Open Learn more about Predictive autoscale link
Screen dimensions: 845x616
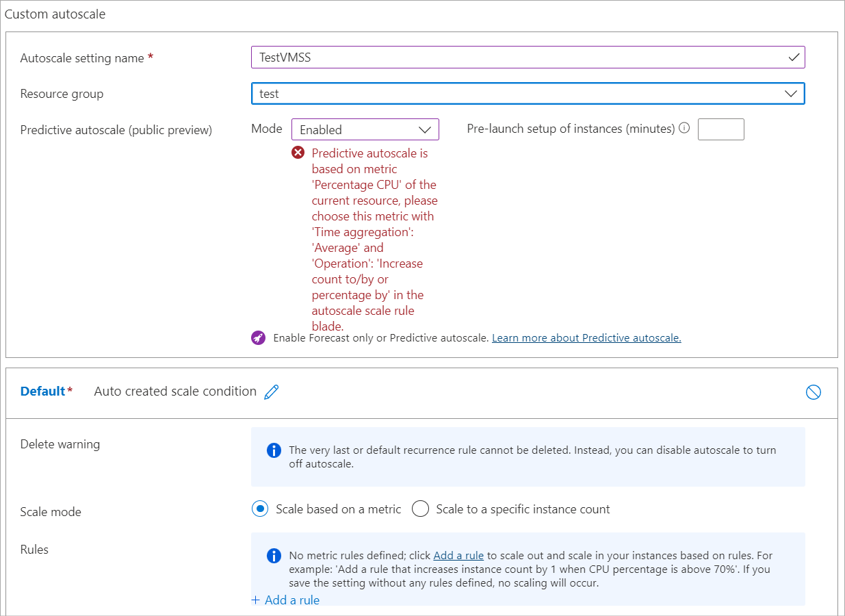[x=586, y=337]
